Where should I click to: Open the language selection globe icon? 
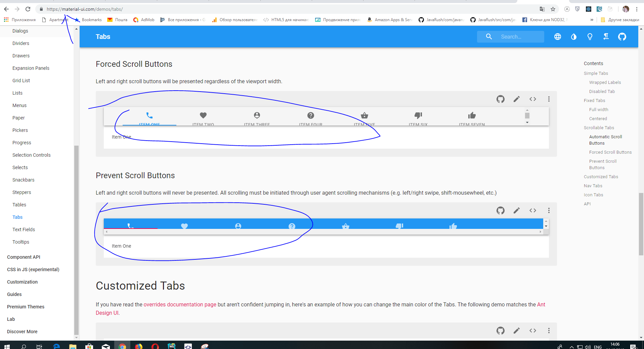coord(557,37)
